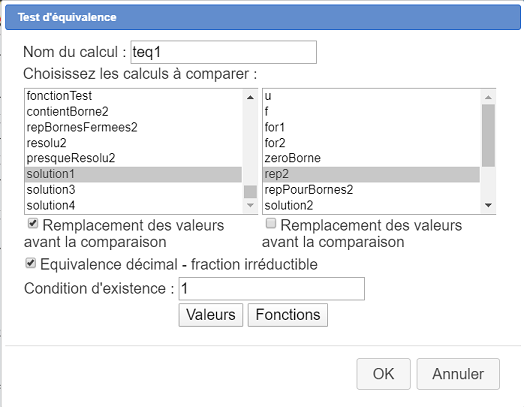The width and height of the screenshot is (524, 407).
Task: Click the left list scroll-up arrow
Action: click(250, 97)
